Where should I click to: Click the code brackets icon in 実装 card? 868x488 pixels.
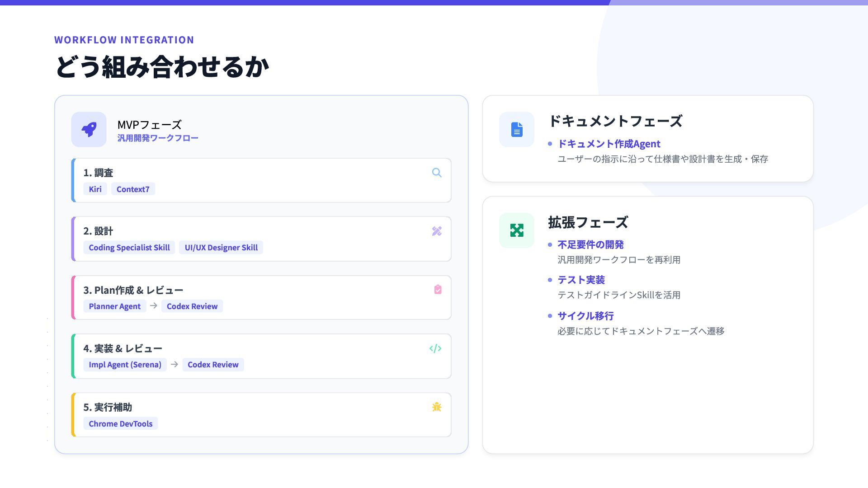(x=435, y=348)
